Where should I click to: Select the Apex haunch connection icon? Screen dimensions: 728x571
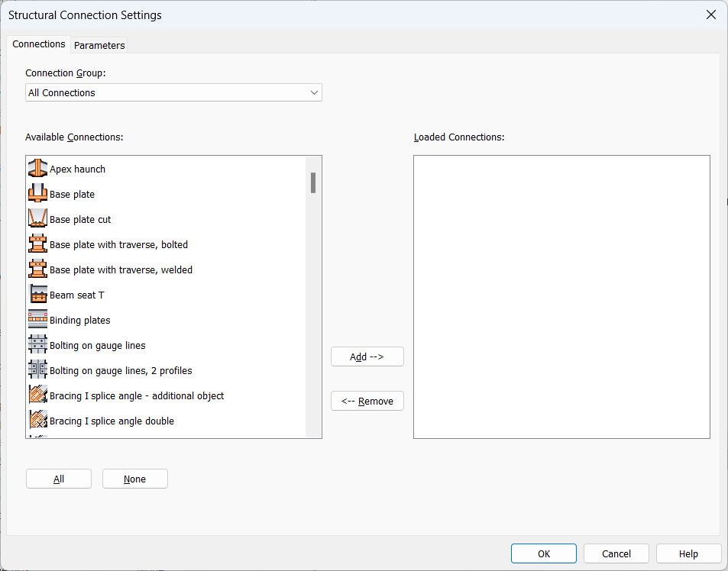pyautogui.click(x=37, y=169)
